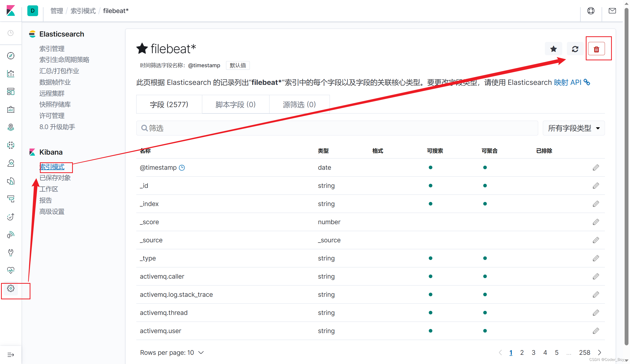Switch to the 脚本字段 tab
This screenshot has width=630, height=364.
tap(235, 104)
